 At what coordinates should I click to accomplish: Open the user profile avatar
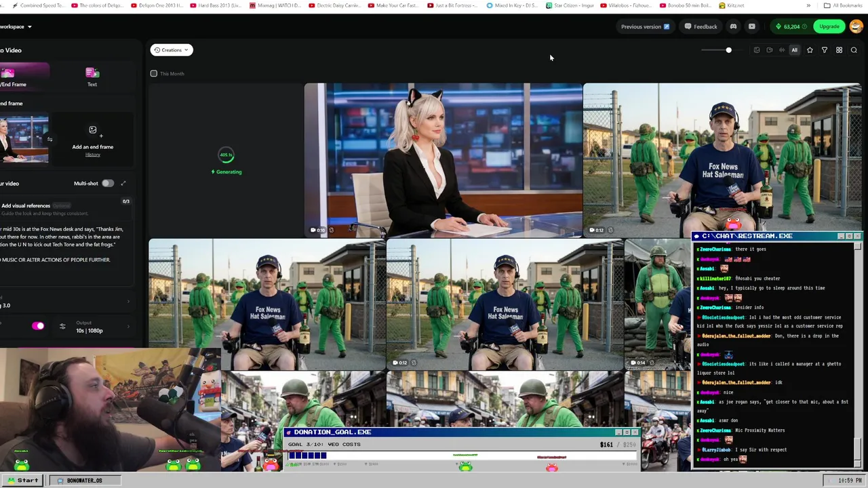[856, 26]
